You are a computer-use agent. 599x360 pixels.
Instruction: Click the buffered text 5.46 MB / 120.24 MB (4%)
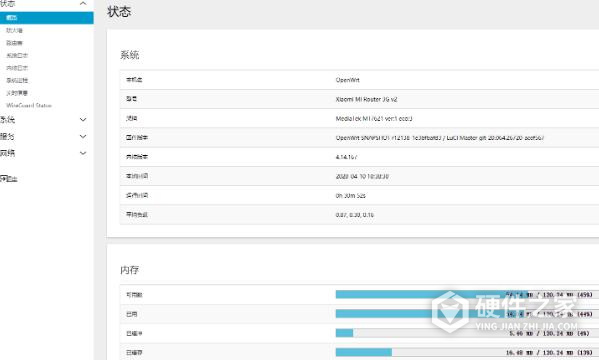coord(551,334)
